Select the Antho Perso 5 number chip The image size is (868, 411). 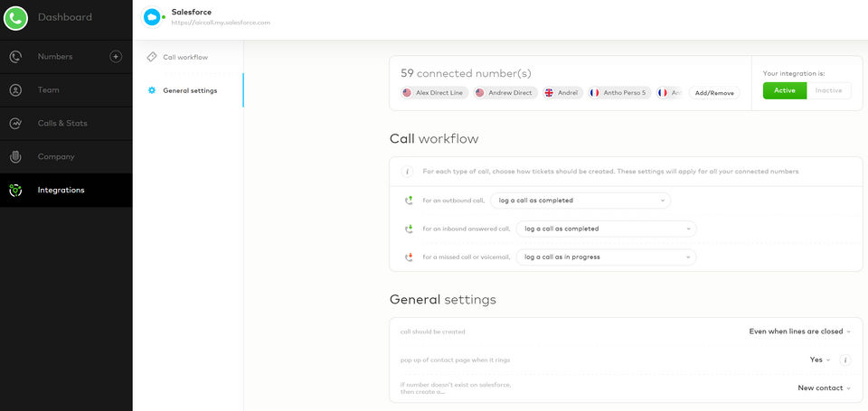[x=619, y=93]
